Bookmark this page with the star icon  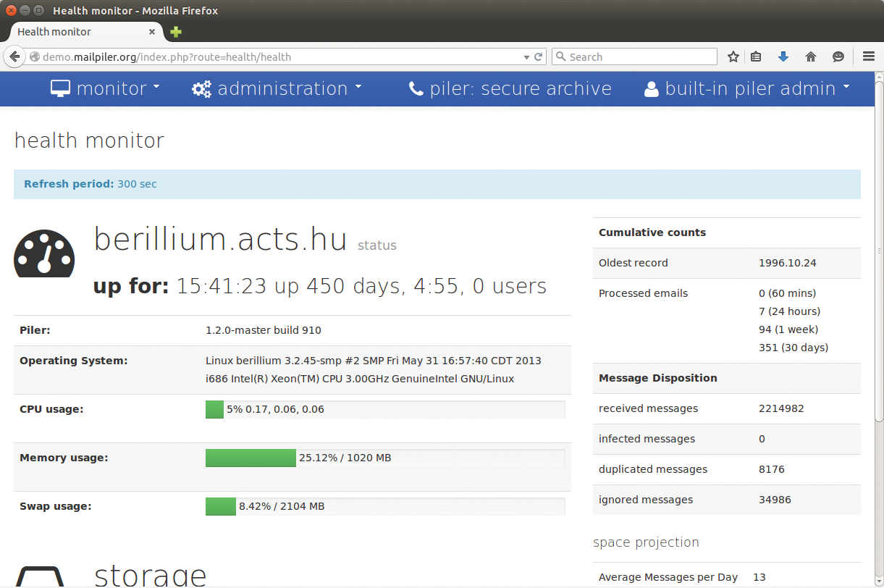pos(733,56)
